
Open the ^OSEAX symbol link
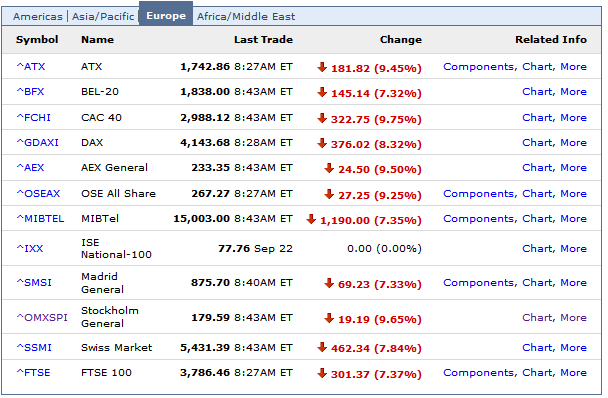click(x=38, y=194)
